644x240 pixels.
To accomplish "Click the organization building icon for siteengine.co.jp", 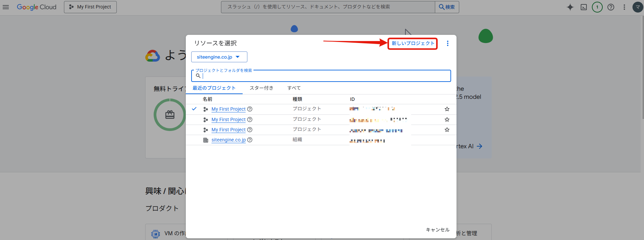I will click(x=205, y=140).
